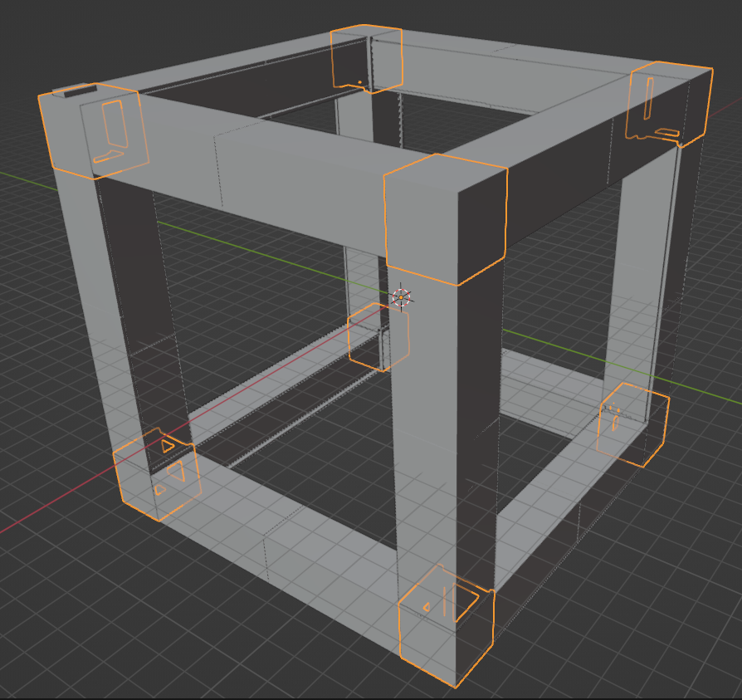Select the nearest vertical leg of frame
This screenshot has width=742, height=700.
pyautogui.click(x=445, y=426)
